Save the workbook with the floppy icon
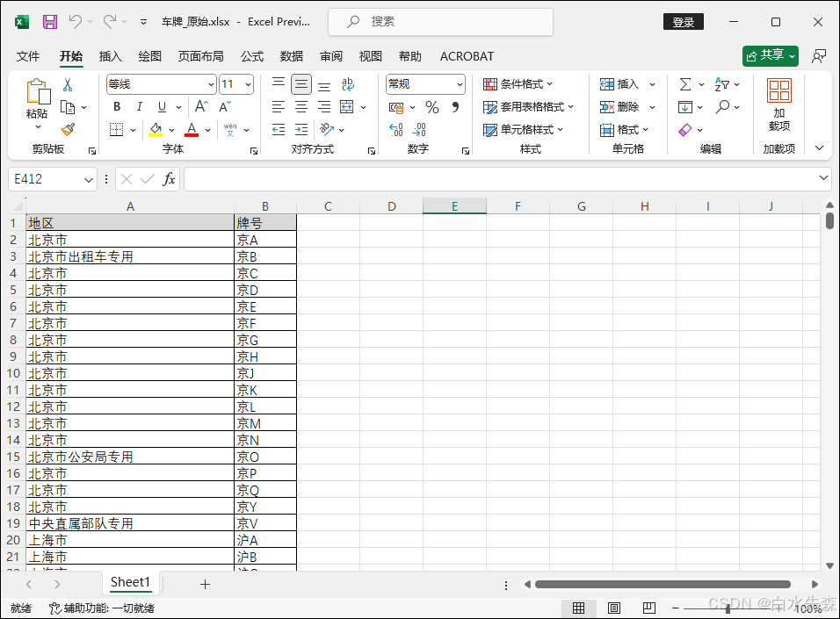 [50, 22]
